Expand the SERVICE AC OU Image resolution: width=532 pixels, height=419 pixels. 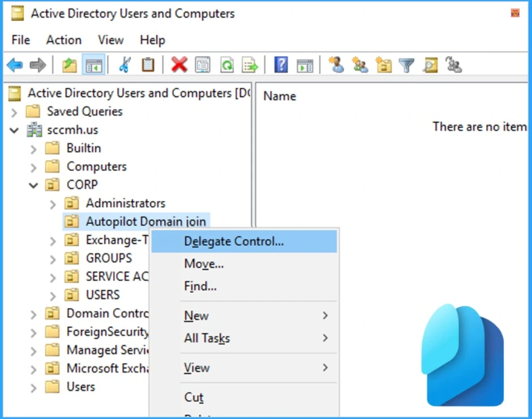[x=53, y=277]
